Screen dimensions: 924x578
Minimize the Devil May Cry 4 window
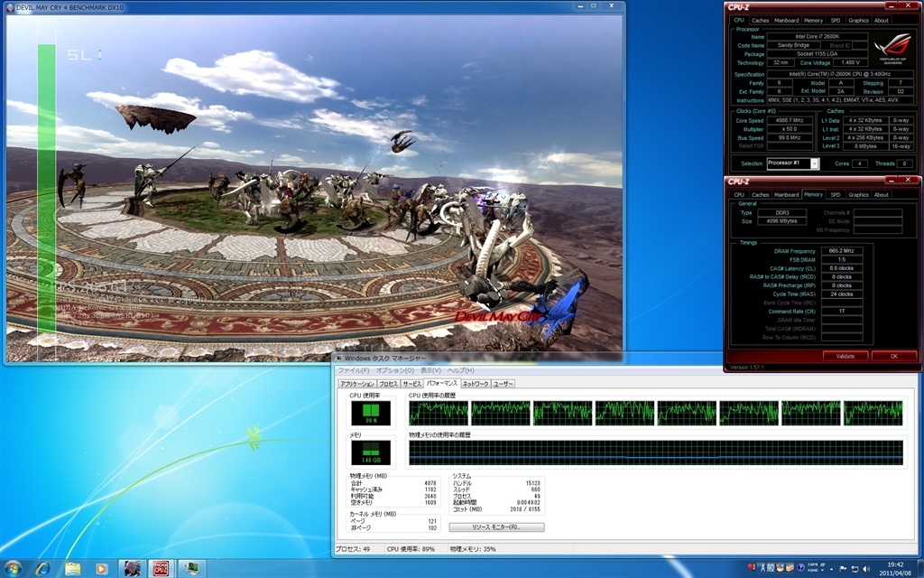(x=578, y=6)
